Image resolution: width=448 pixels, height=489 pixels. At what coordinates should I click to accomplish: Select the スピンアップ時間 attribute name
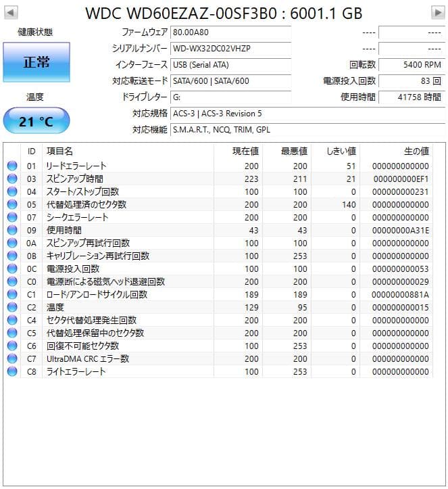[x=75, y=179]
